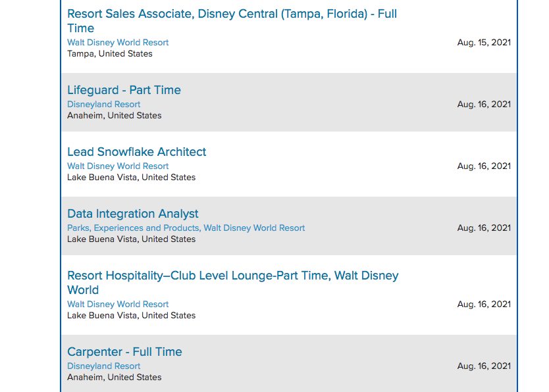Click Walt Disney World Resort under Resort Hospitality job
Viewport: 549px width, 392px height.
(x=118, y=305)
